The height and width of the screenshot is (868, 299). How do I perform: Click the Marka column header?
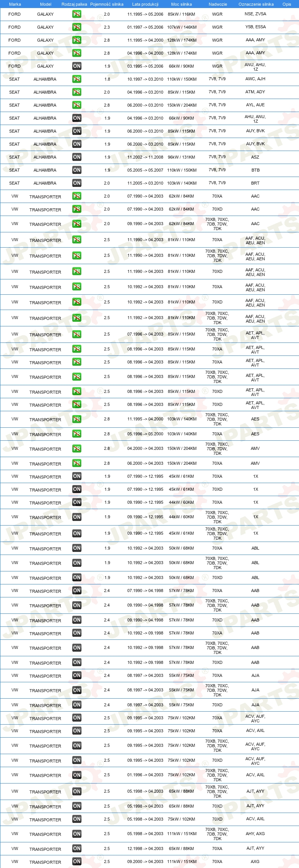pos(15,4)
